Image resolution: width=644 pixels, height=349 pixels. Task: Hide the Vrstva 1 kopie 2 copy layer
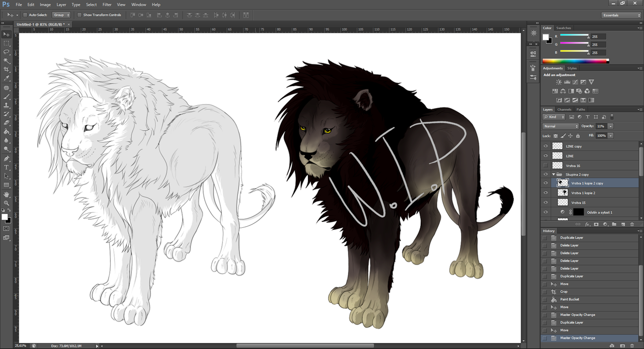click(x=546, y=184)
